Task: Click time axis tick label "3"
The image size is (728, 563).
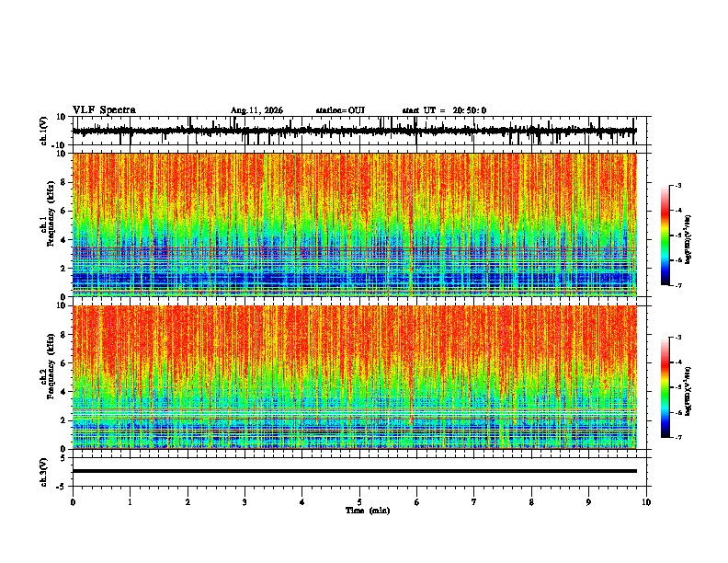Action: pyautogui.click(x=245, y=502)
